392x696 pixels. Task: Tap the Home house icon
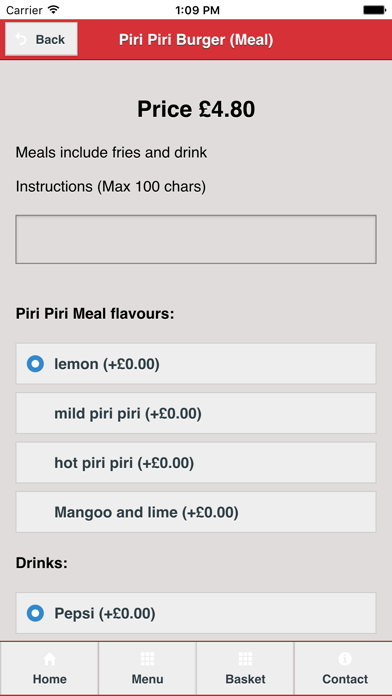(x=49, y=659)
